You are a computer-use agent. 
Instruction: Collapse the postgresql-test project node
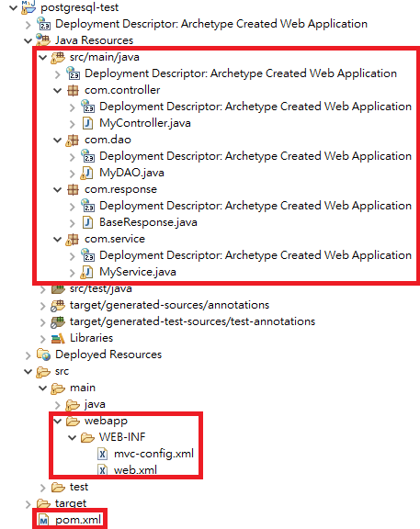pyautogui.click(x=14, y=7)
